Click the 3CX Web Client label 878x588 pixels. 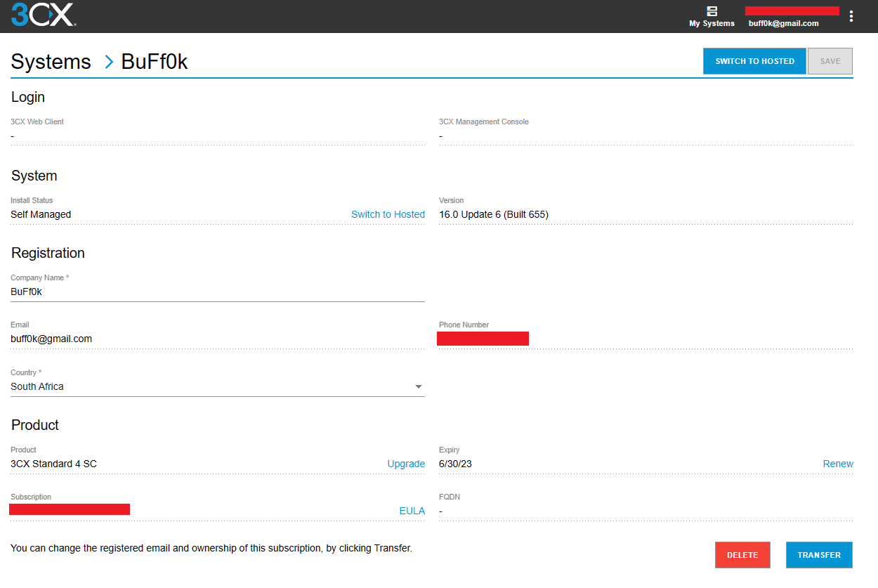click(x=37, y=122)
